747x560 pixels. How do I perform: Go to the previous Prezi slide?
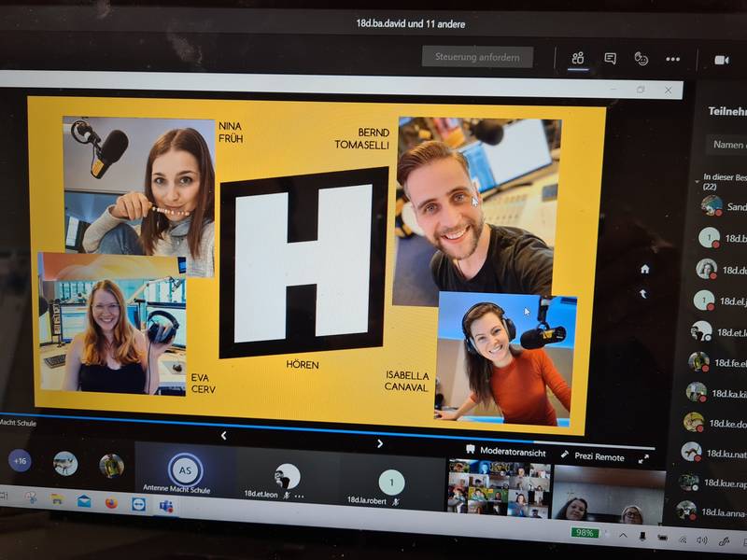(224, 435)
